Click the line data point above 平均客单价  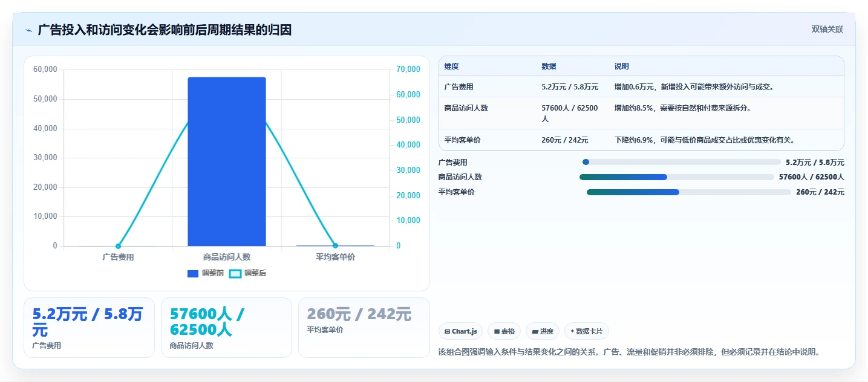tap(335, 246)
